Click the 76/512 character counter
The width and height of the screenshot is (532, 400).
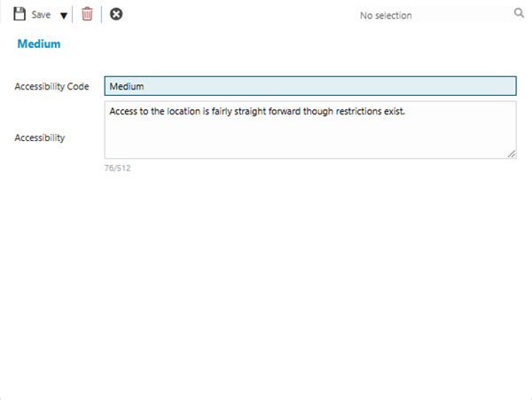(x=117, y=168)
